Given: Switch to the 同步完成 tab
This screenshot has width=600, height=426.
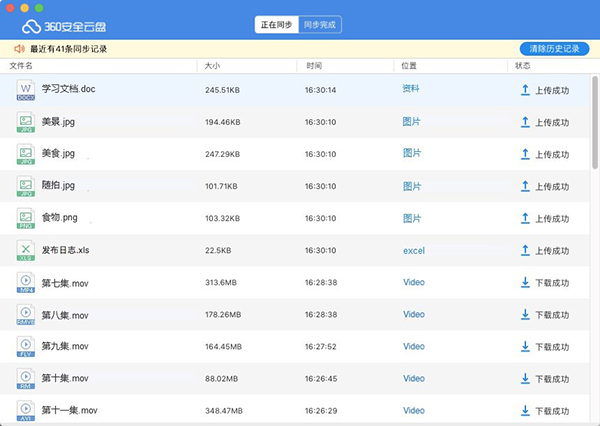Looking at the screenshot, I should point(320,25).
